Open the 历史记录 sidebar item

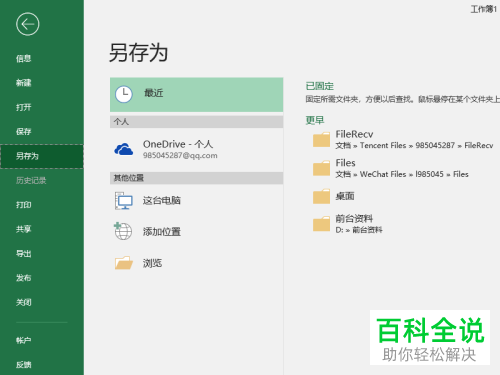[31, 181]
